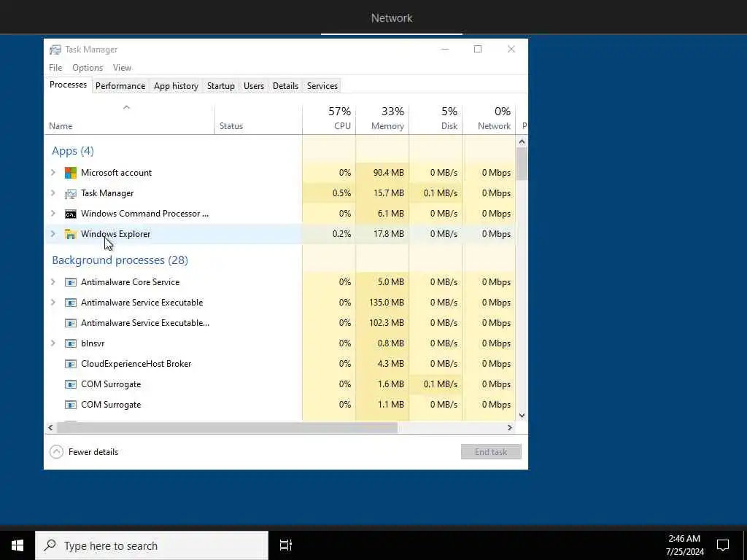This screenshot has width=747, height=560.
Task: Click the Antimalware Core Service icon
Action: [x=71, y=282]
